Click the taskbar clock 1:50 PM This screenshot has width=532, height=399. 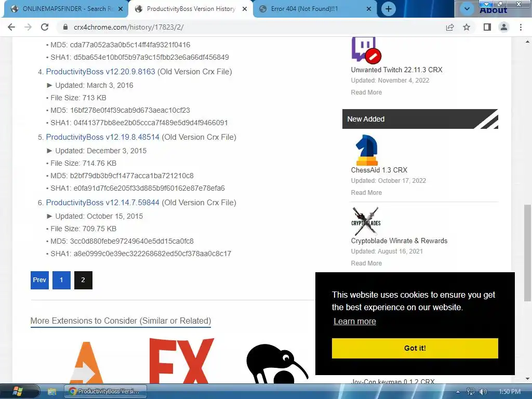point(510,392)
